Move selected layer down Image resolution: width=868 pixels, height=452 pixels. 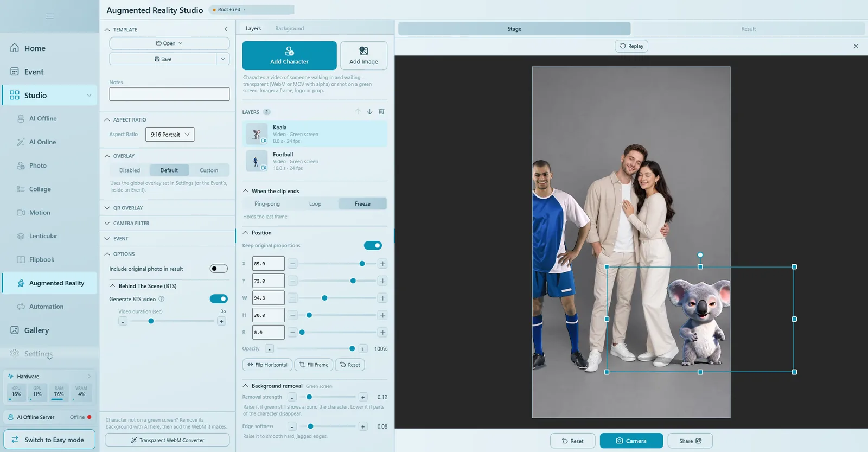[369, 112]
